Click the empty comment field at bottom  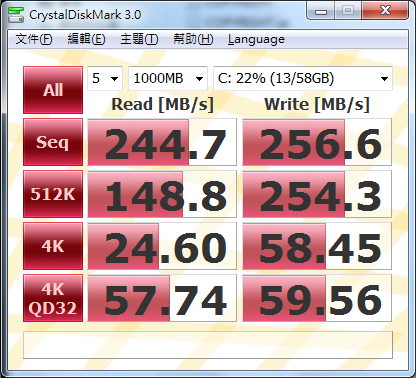pyautogui.click(x=208, y=345)
